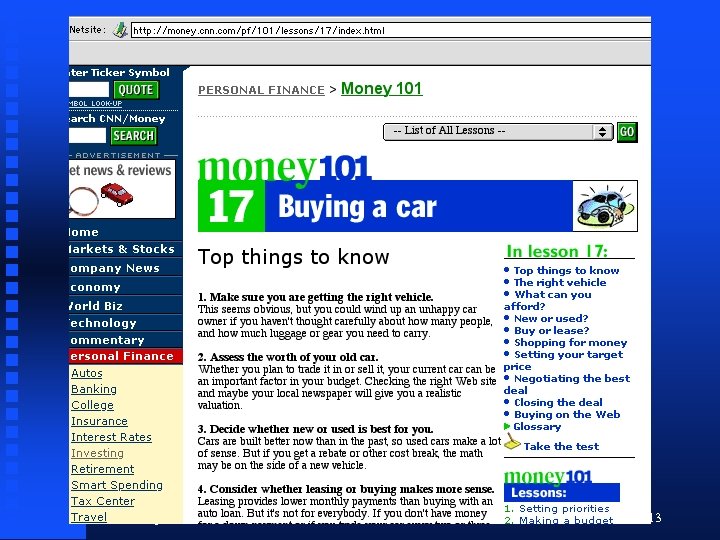The image size is (720, 540).
Task: Open the Interest Rates sublink
Action: (111, 437)
